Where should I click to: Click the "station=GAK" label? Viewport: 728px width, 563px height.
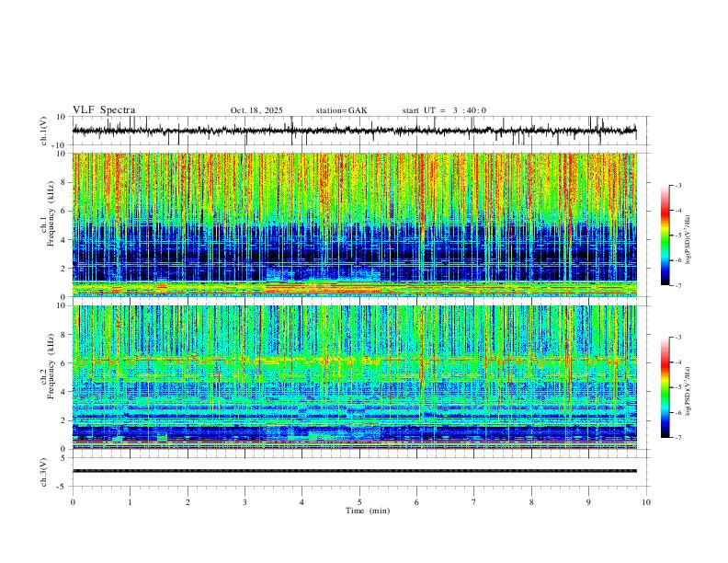click(x=341, y=110)
